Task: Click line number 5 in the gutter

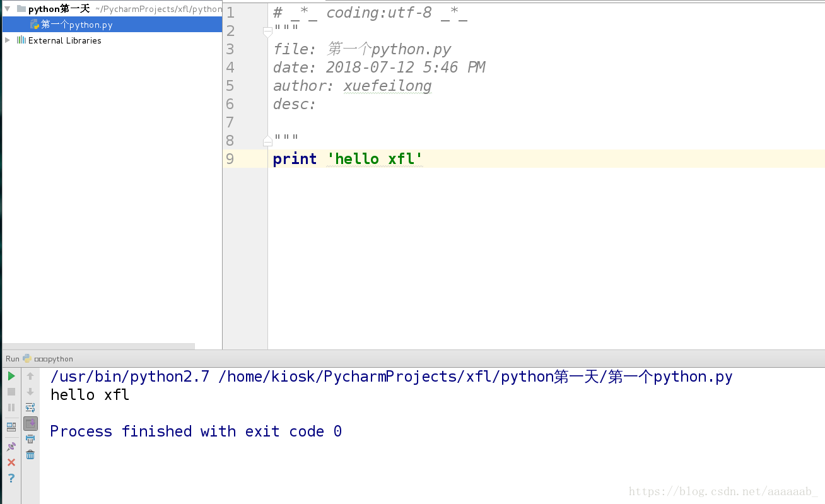Action: click(x=230, y=86)
